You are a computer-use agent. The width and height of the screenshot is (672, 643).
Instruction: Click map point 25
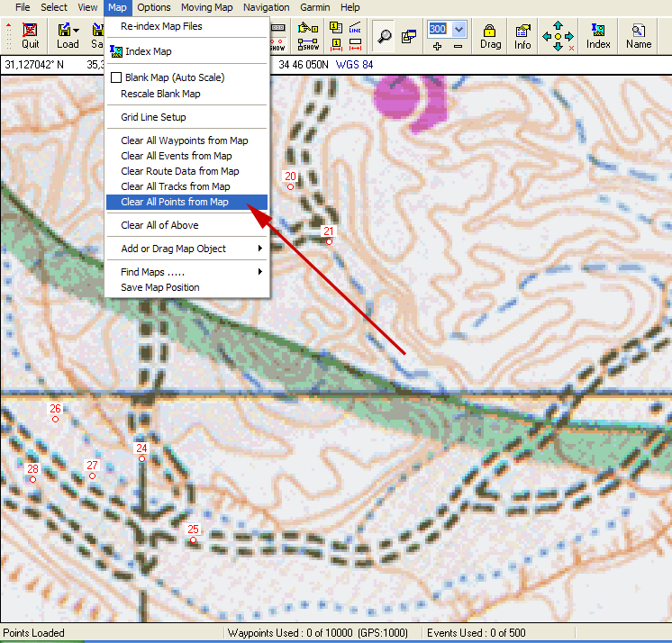point(194,539)
